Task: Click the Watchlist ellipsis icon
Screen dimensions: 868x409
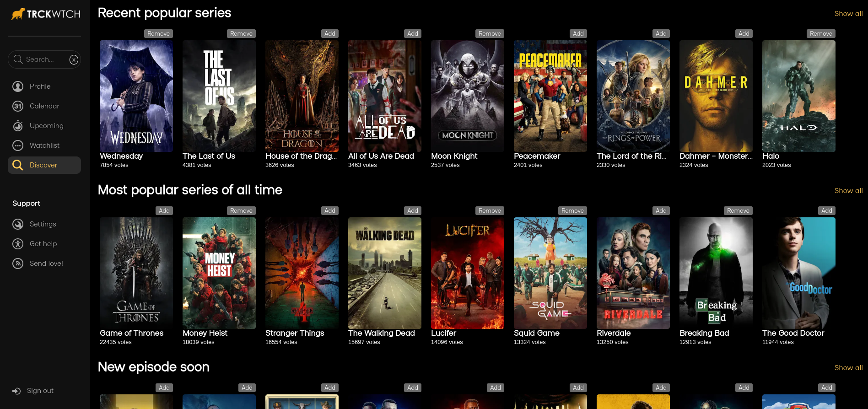Action: tap(18, 145)
